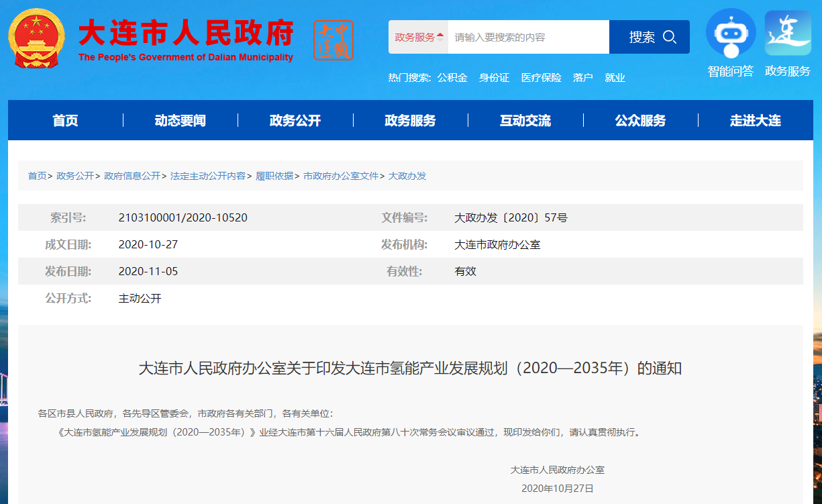Open the 市政府办公室文件 breadcrumb link

(343, 177)
